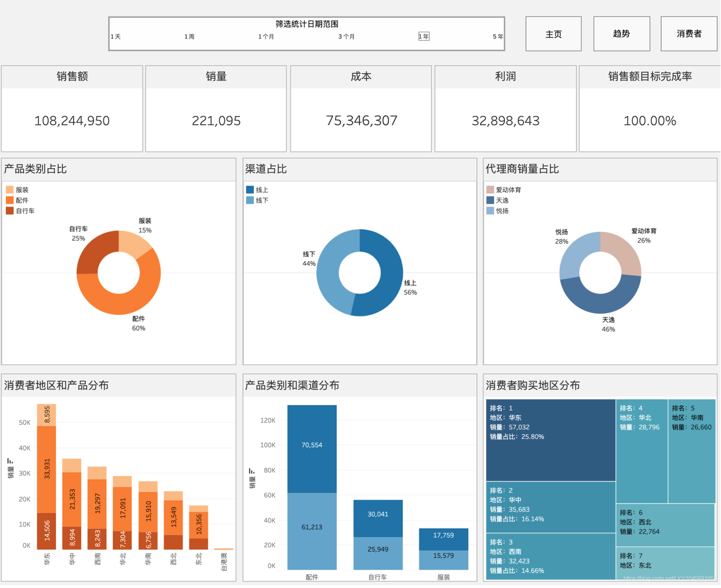Select the 自行车 bar segment 25,949

(x=378, y=553)
